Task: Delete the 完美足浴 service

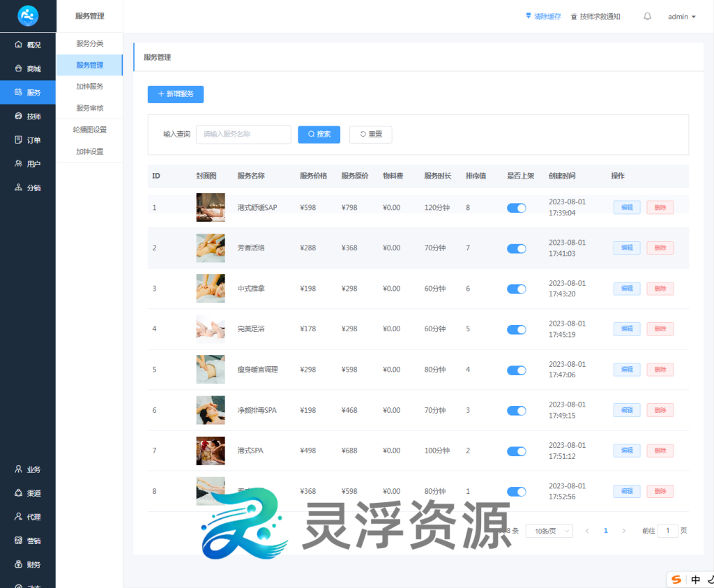Action: [x=660, y=329]
